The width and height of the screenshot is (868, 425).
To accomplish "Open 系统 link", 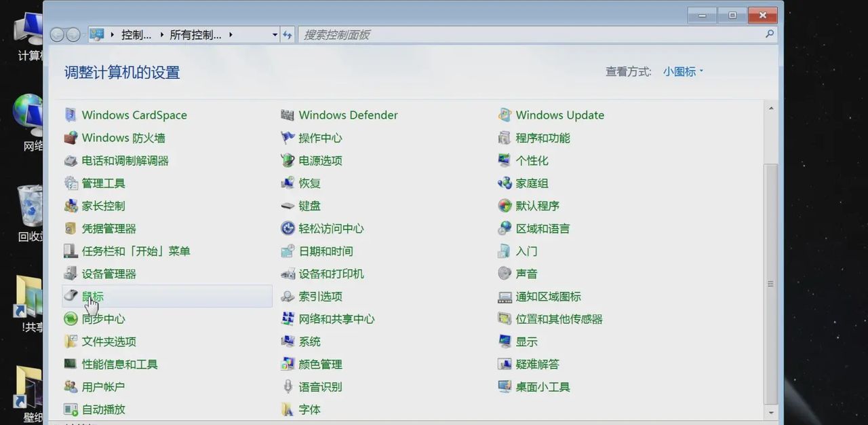I will click(309, 341).
